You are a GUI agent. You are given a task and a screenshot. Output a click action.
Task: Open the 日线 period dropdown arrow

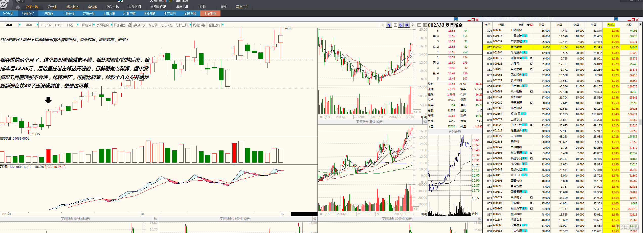click(77, 25)
